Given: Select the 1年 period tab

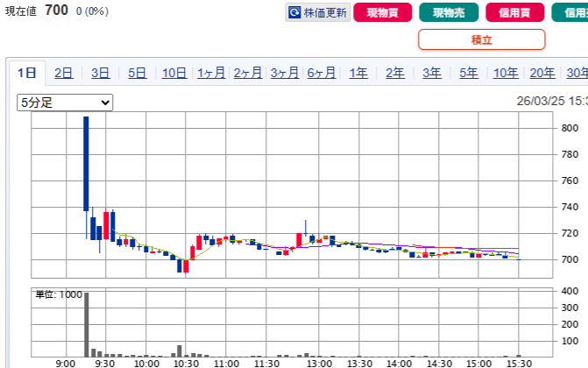Looking at the screenshot, I should tap(358, 74).
